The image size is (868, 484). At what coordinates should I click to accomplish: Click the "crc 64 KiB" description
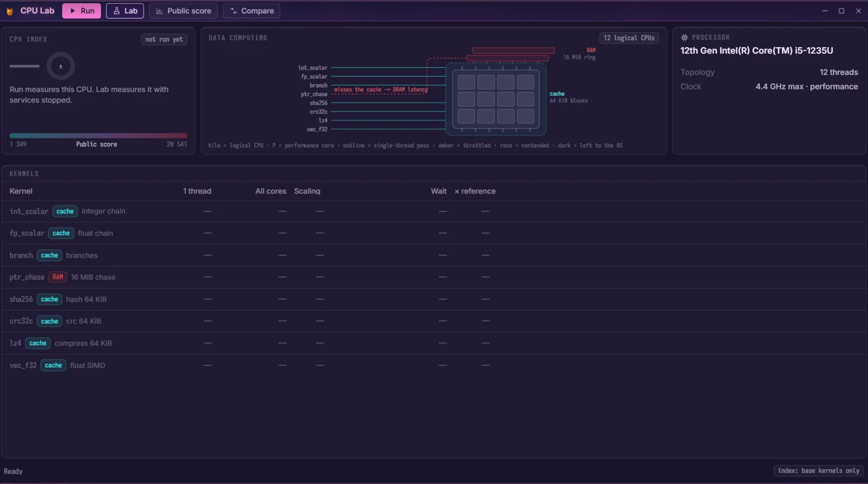point(84,321)
